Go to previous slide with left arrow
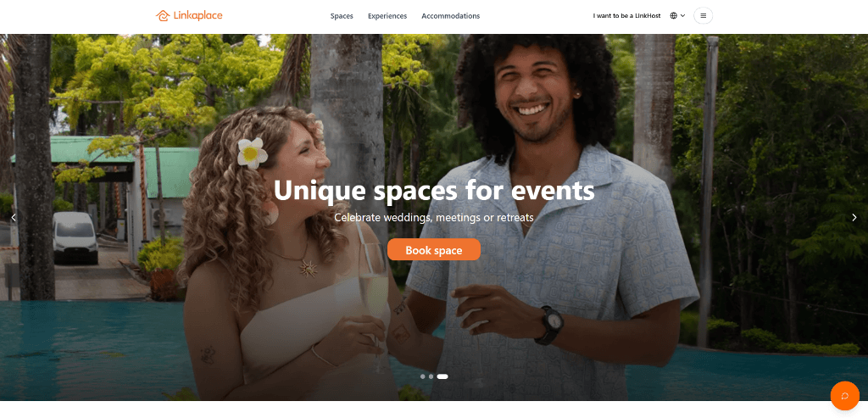The image size is (868, 418). click(14, 218)
